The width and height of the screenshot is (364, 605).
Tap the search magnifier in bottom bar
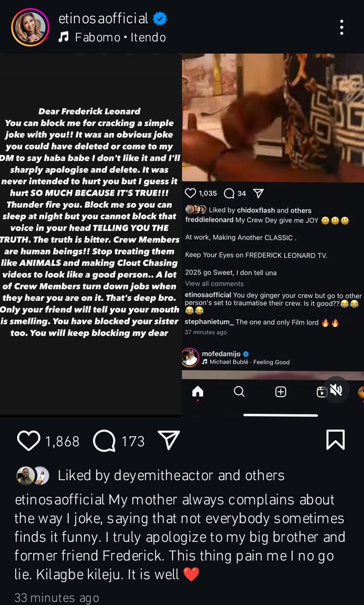tap(239, 392)
